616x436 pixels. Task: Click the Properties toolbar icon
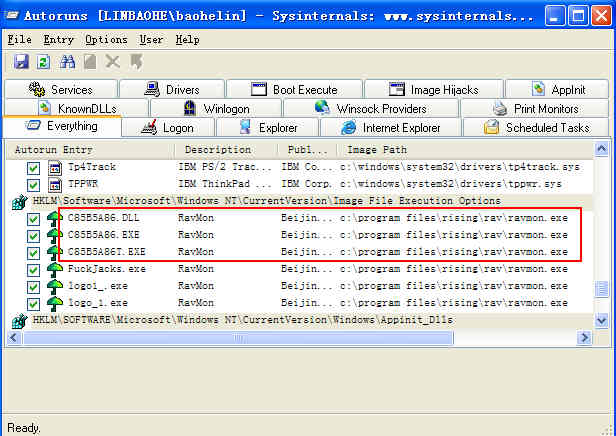coord(90,62)
